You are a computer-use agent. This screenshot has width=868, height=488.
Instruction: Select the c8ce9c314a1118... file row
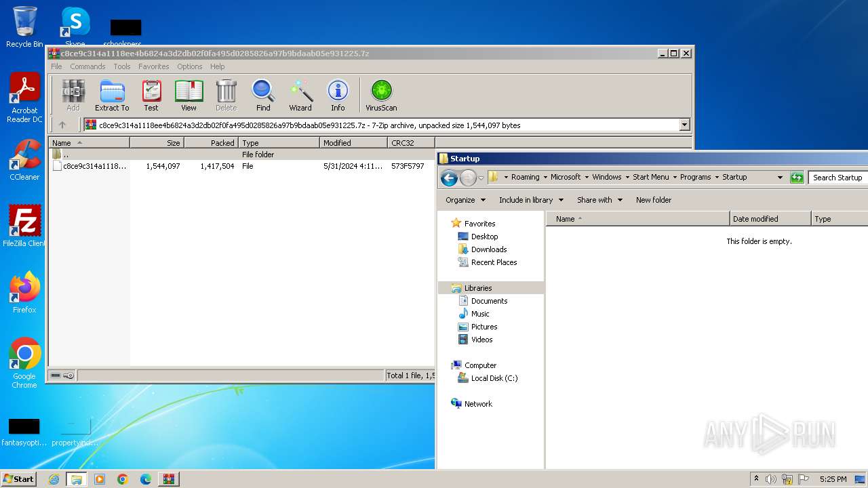click(x=241, y=166)
